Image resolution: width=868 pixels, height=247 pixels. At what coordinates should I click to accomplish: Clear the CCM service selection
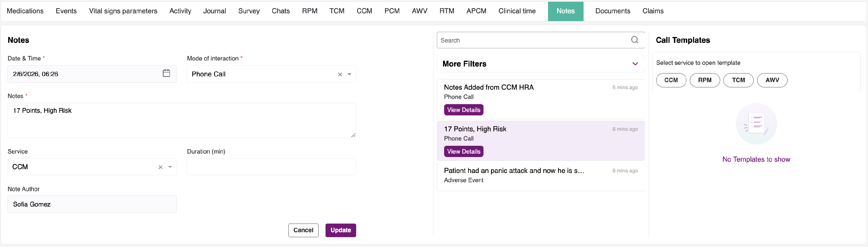(160, 167)
